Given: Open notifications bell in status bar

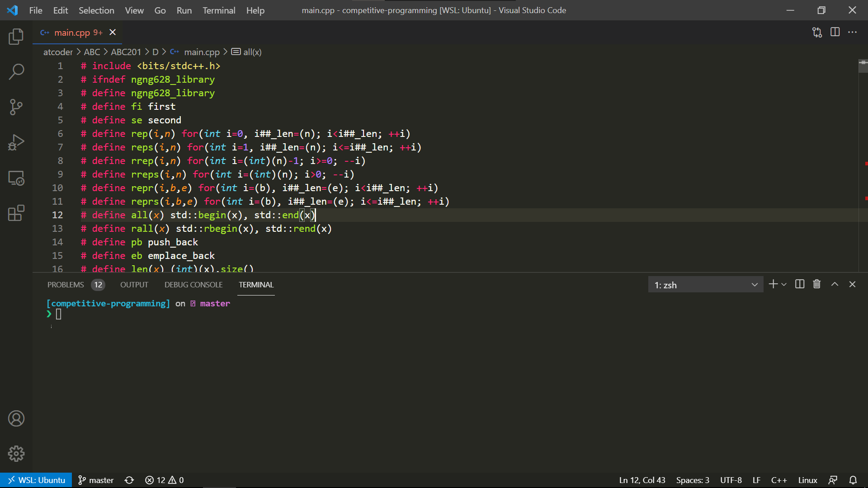Looking at the screenshot, I should pyautogui.click(x=853, y=480).
